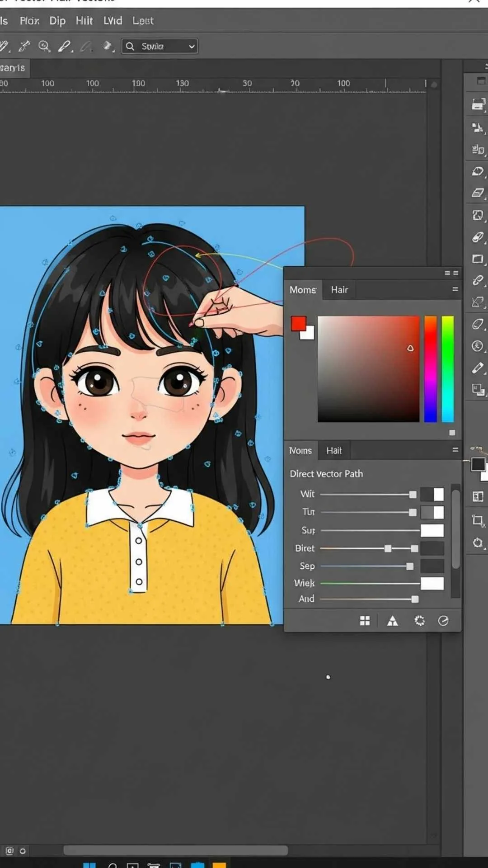488x868 pixels.
Task: Click the Direct Vector Path heading
Action: click(x=326, y=474)
